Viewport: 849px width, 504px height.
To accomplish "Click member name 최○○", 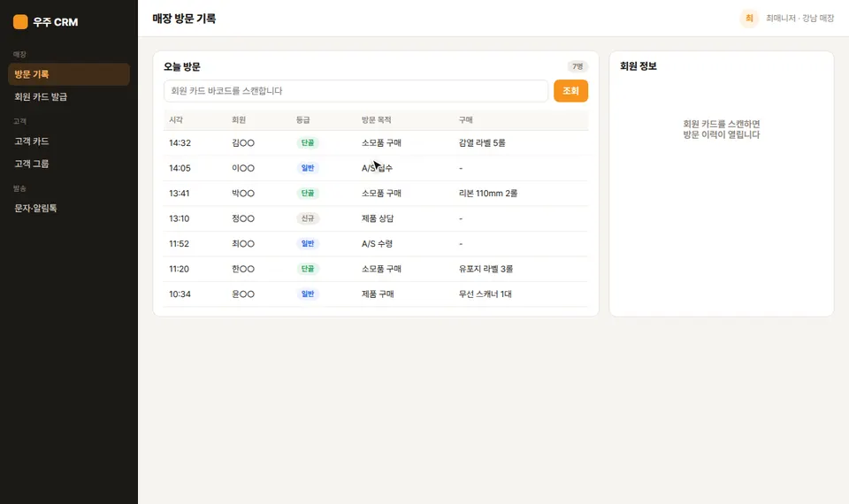I will pyautogui.click(x=243, y=244).
